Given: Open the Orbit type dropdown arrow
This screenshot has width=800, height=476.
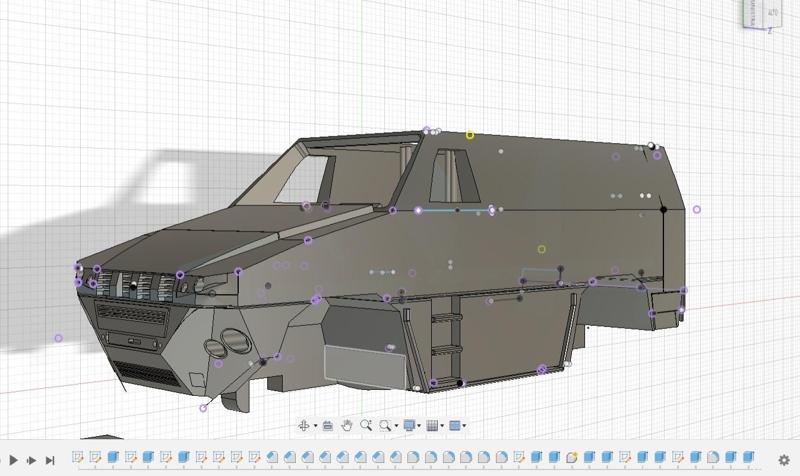Looking at the screenshot, I should [x=315, y=425].
